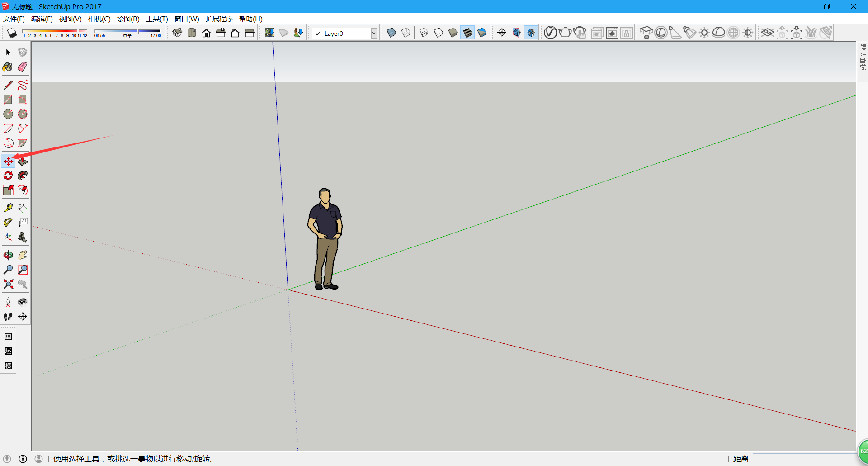Enable Monochrome face style
Screen dimensions: 868x466
click(482, 33)
